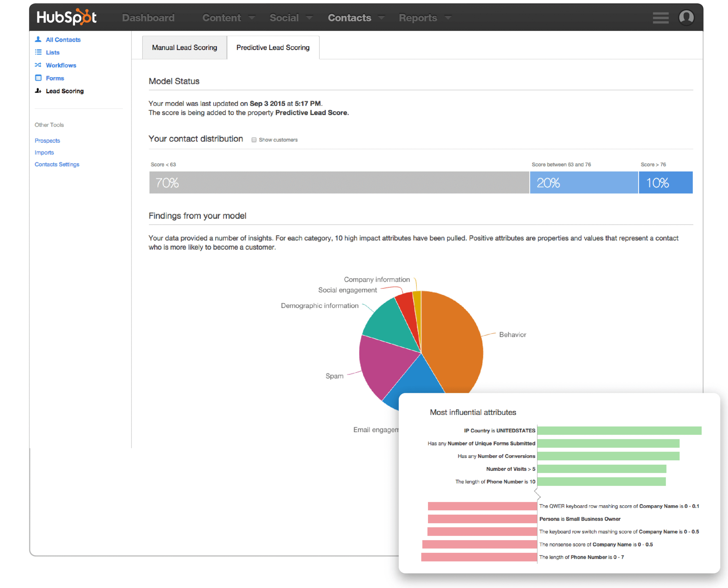Click the Lists icon in sidebar
728x588 pixels.
click(38, 52)
